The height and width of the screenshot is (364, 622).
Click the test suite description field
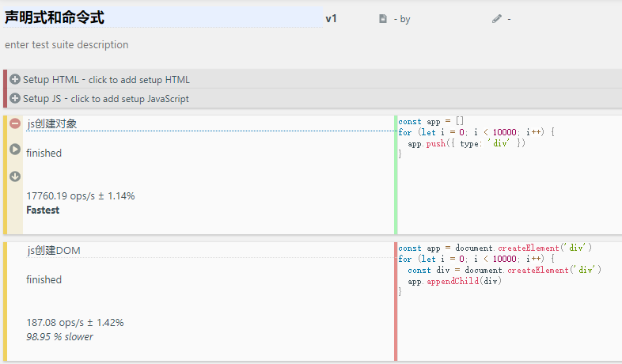[x=66, y=44]
